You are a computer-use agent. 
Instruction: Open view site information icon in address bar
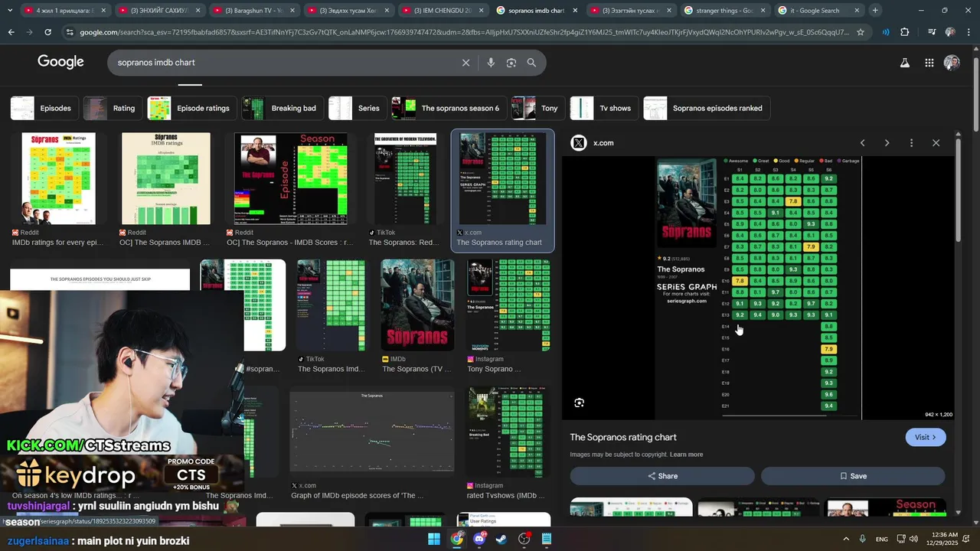(70, 32)
